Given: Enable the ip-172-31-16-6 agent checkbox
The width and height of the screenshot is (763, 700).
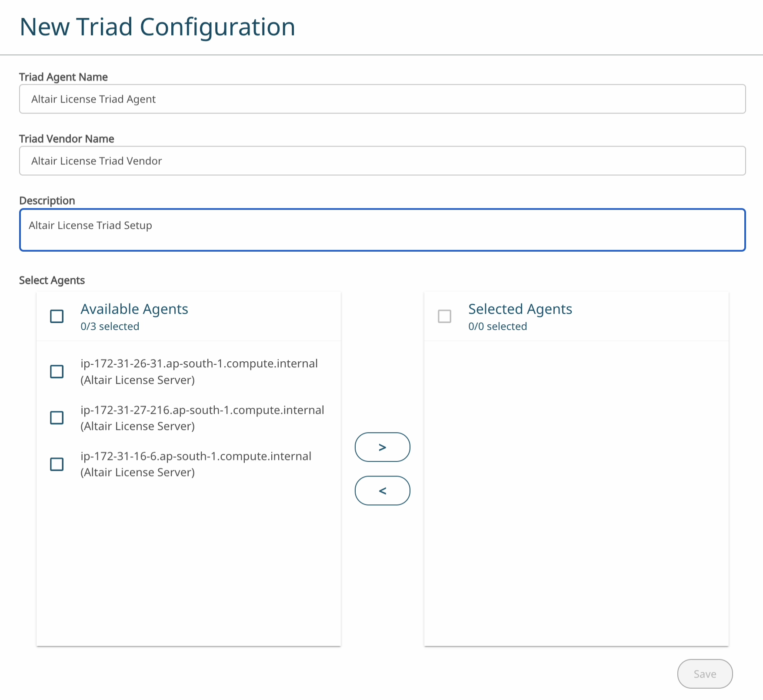Looking at the screenshot, I should 57,464.
